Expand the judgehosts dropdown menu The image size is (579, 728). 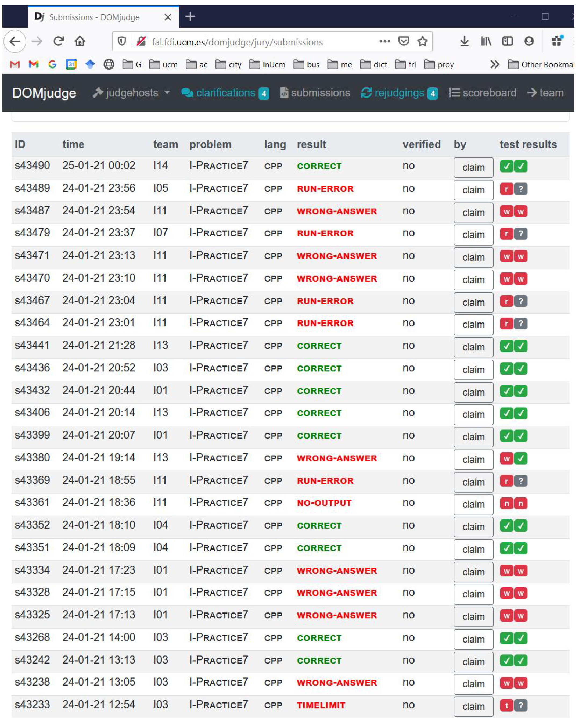click(131, 92)
